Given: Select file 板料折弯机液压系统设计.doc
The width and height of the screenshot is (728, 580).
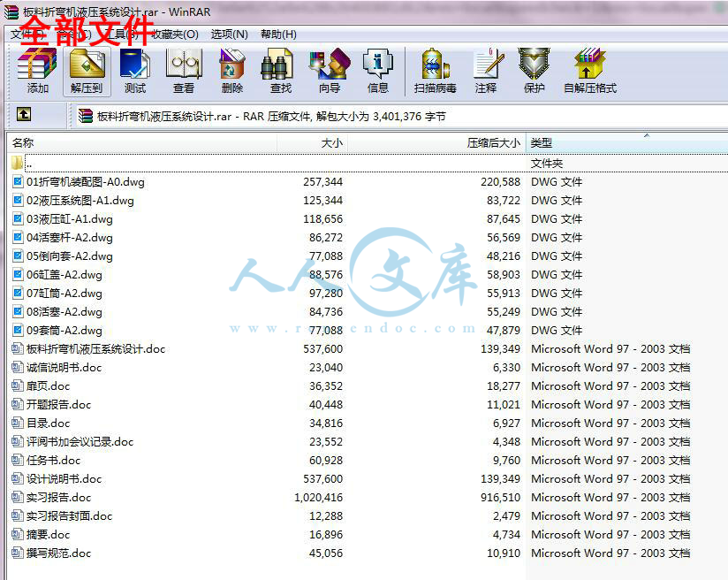Looking at the screenshot, I should (95, 349).
